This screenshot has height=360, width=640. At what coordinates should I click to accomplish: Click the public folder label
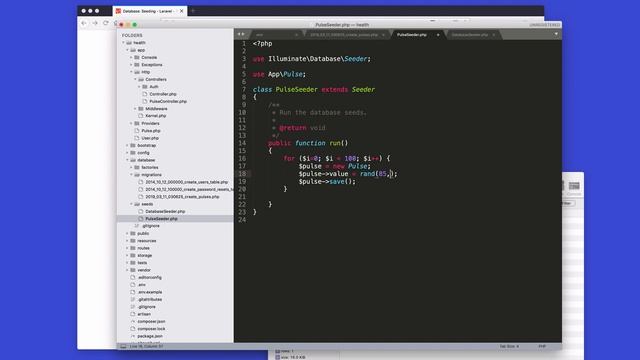(143, 233)
